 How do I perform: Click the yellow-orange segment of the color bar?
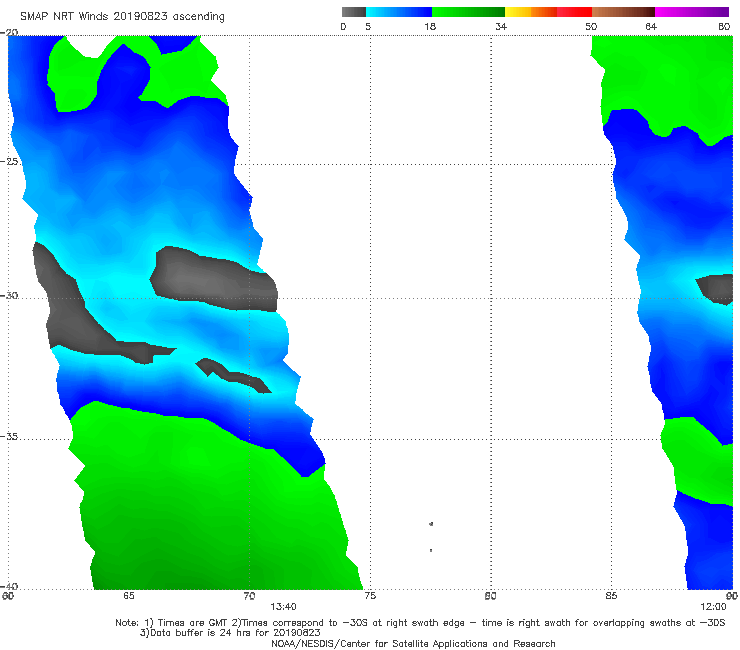[531, 12]
